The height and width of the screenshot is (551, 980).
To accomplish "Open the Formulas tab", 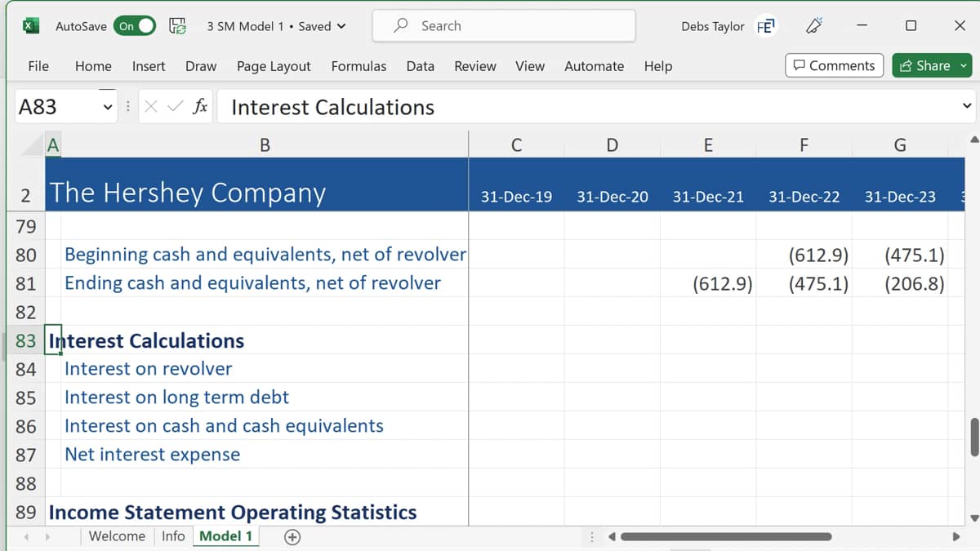I will [x=359, y=66].
